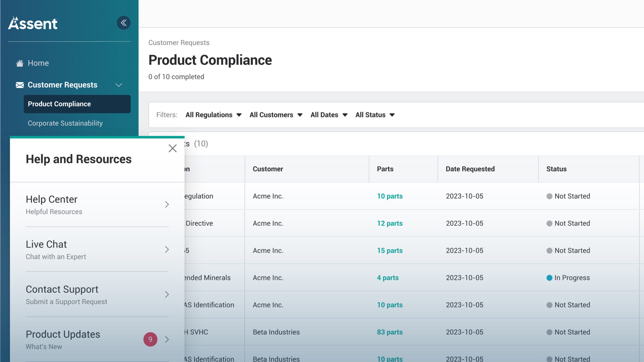Click Not Started status in 83 parts row
This screenshot has height=362, width=644.
point(568,332)
